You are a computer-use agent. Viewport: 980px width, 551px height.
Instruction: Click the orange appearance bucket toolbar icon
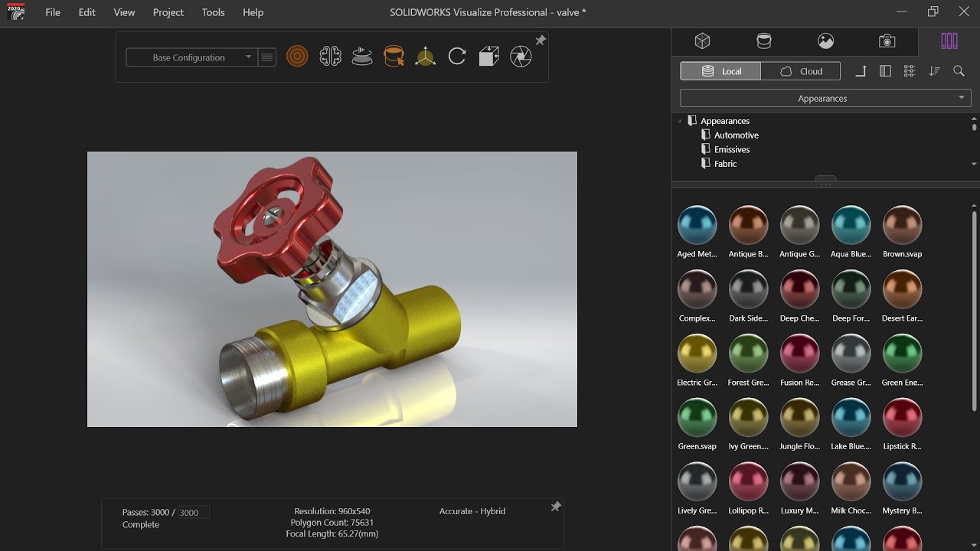(394, 56)
